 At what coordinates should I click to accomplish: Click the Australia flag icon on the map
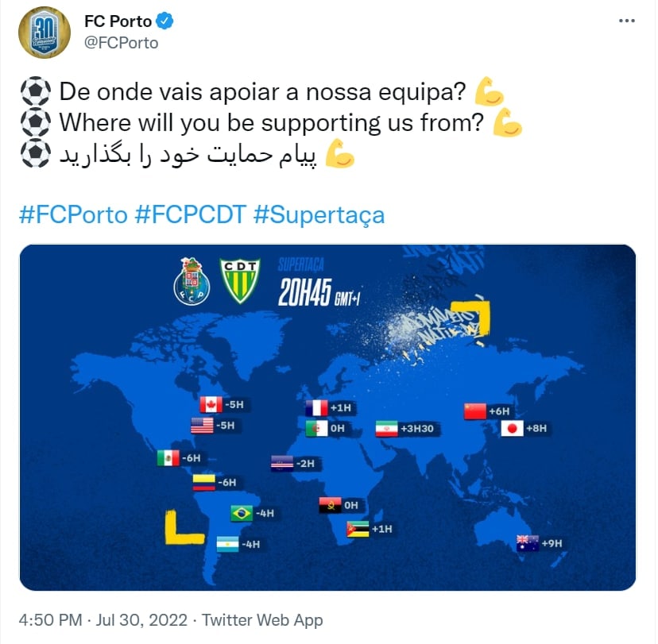tap(527, 543)
